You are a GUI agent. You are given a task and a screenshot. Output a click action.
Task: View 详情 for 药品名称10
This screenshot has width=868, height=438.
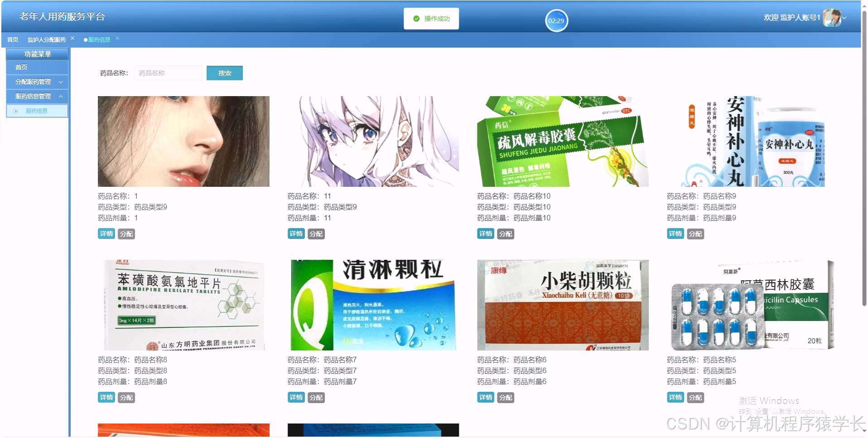(485, 234)
